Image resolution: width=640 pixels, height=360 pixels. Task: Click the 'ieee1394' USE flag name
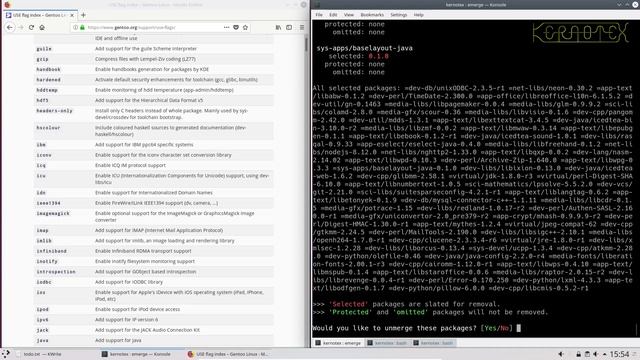pos(48,203)
